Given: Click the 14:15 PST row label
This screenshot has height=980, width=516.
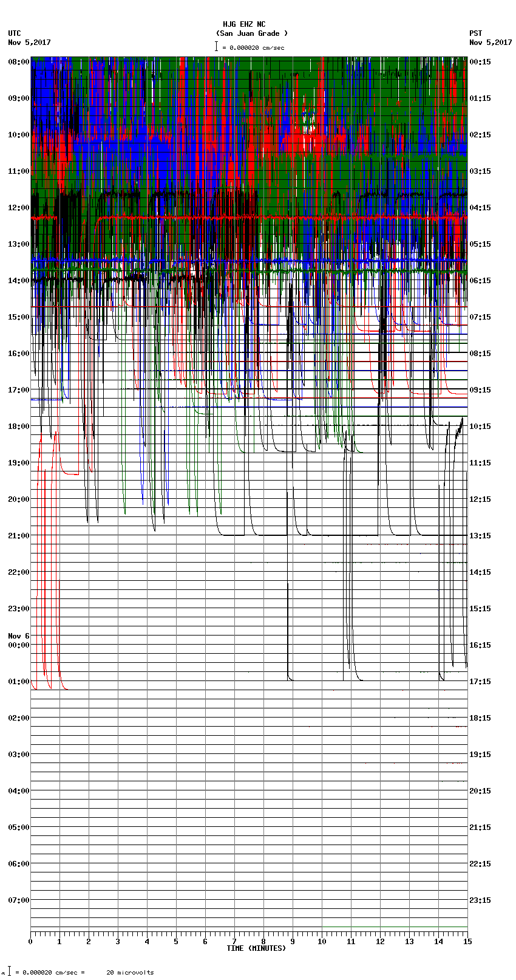Looking at the screenshot, I should tap(480, 572).
